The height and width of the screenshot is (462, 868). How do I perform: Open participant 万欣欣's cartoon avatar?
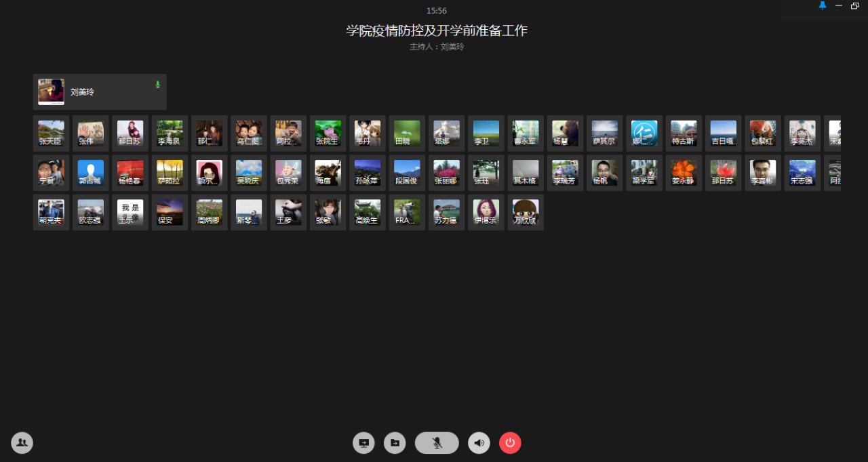click(525, 212)
